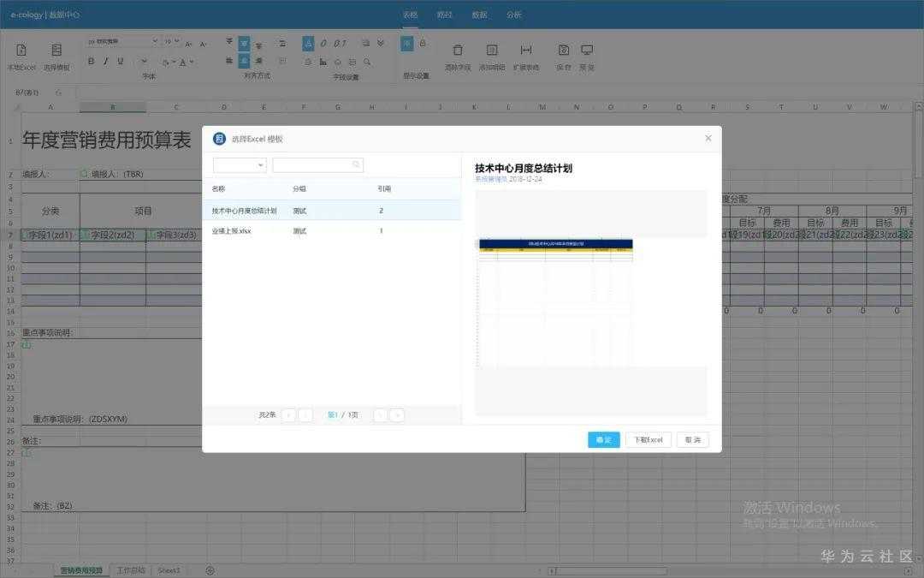Open the font family dropdown

pos(122,41)
